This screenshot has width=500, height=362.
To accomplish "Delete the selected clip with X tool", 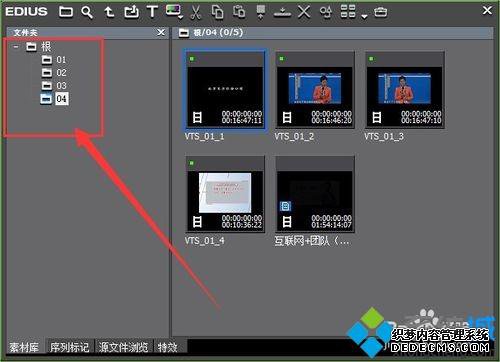I will point(304,12).
